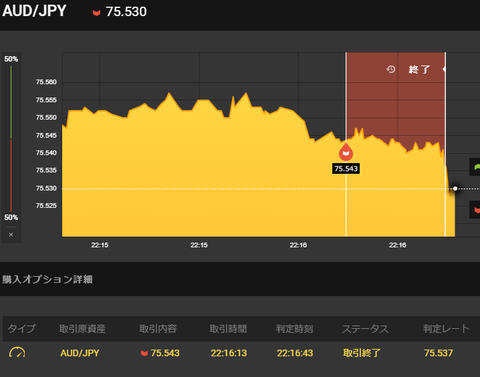
Task: Click the 75.543 entry price label
Action: pyautogui.click(x=346, y=169)
